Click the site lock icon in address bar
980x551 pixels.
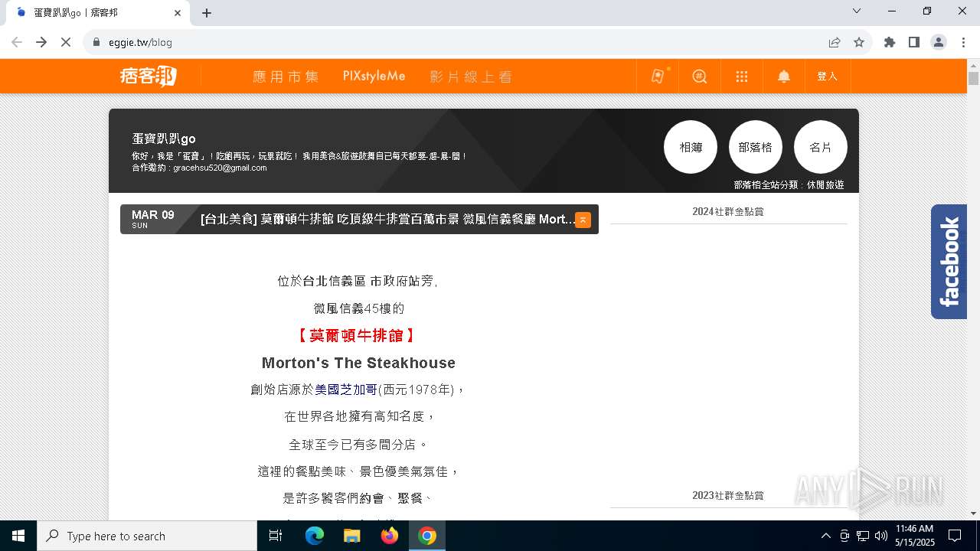(96, 42)
